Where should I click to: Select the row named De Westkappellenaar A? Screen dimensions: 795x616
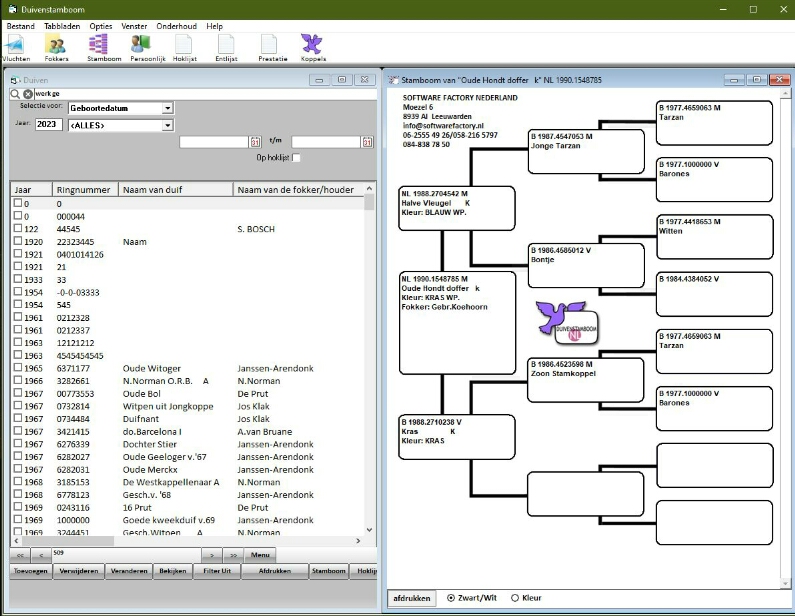187,482
